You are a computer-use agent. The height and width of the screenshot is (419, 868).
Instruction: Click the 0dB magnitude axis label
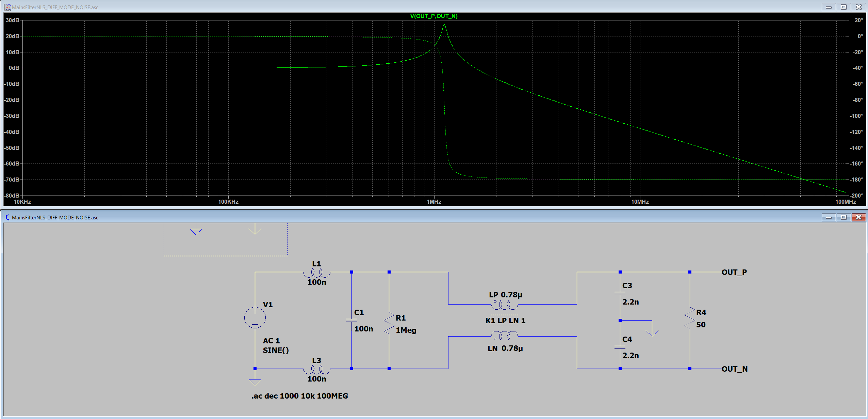coord(14,68)
